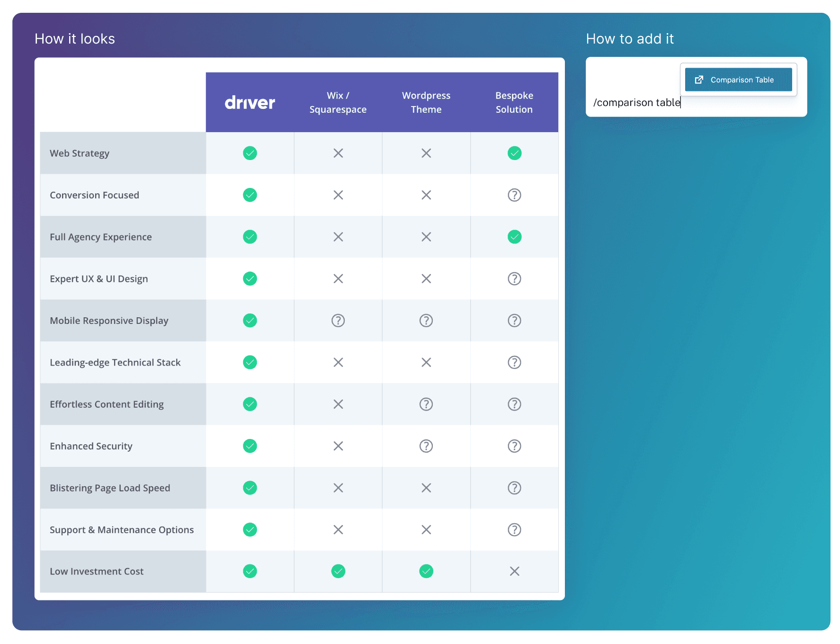This screenshot has width=840, height=644.
Task: Click Bespoke question mark for Enhanced Security
Action: (x=515, y=446)
